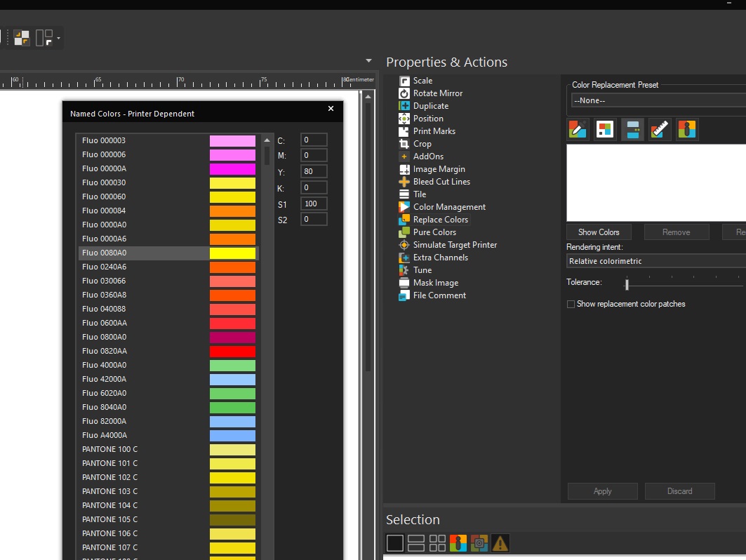Open the Extra Channels action
Image resolution: width=746 pixels, height=560 pixels.
pos(441,258)
